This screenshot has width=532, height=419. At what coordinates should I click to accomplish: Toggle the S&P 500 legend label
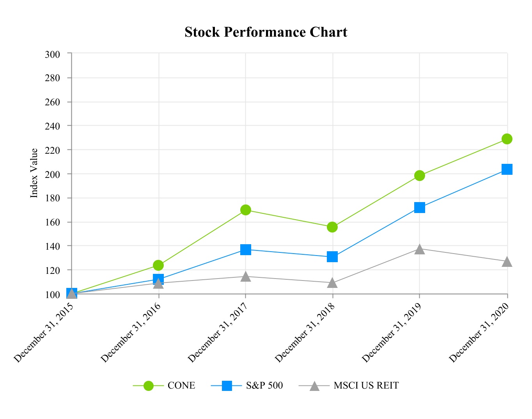(264, 386)
